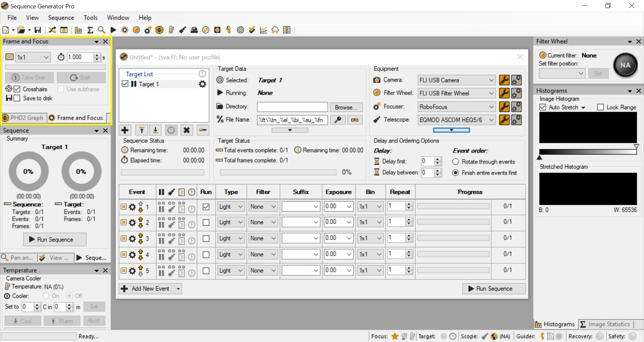Click the Browse... directory button
This screenshot has height=342, width=644.
click(x=346, y=107)
